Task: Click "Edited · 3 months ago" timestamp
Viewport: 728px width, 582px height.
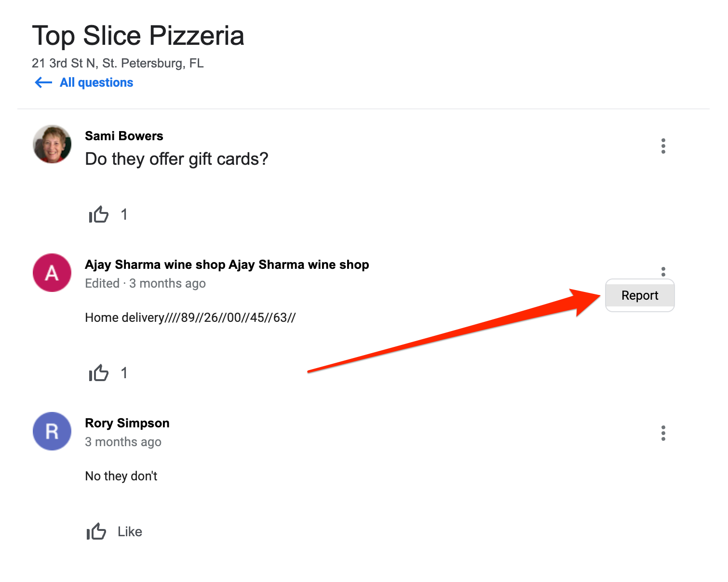Action: (145, 283)
